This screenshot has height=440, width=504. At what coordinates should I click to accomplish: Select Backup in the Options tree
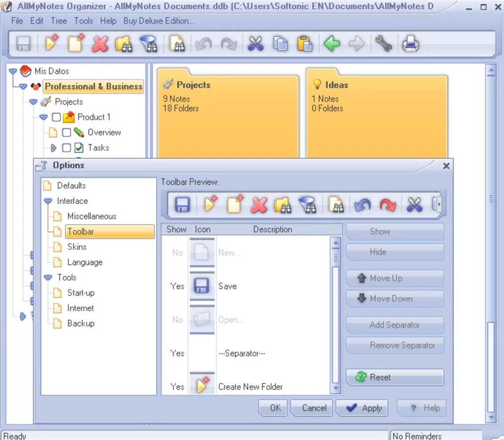[x=81, y=323]
